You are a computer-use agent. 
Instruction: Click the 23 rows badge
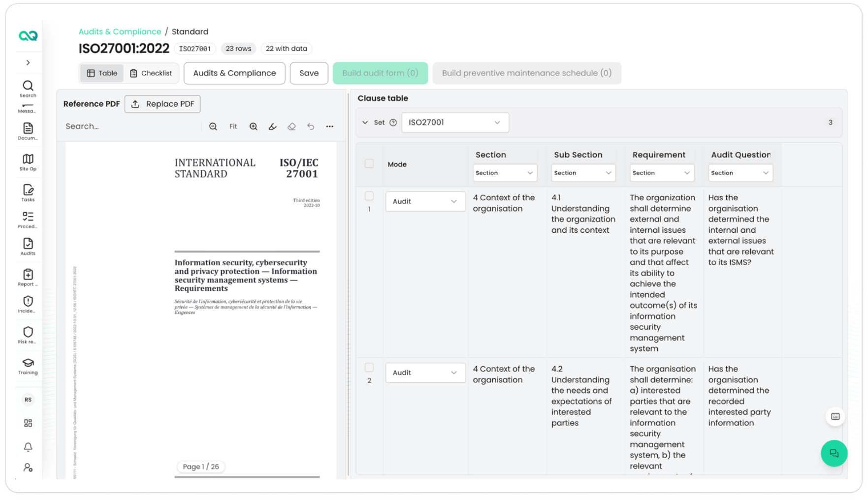[x=238, y=49]
